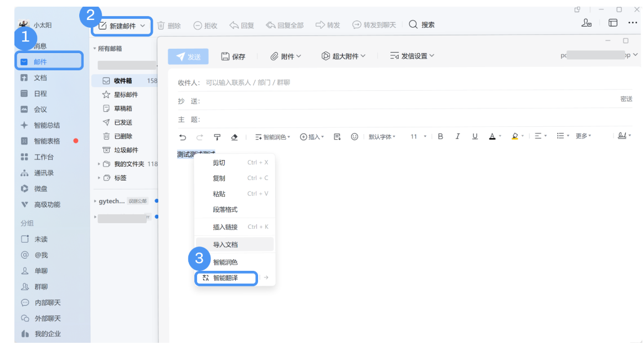Choose 智能翻译 from the context menu

click(226, 279)
